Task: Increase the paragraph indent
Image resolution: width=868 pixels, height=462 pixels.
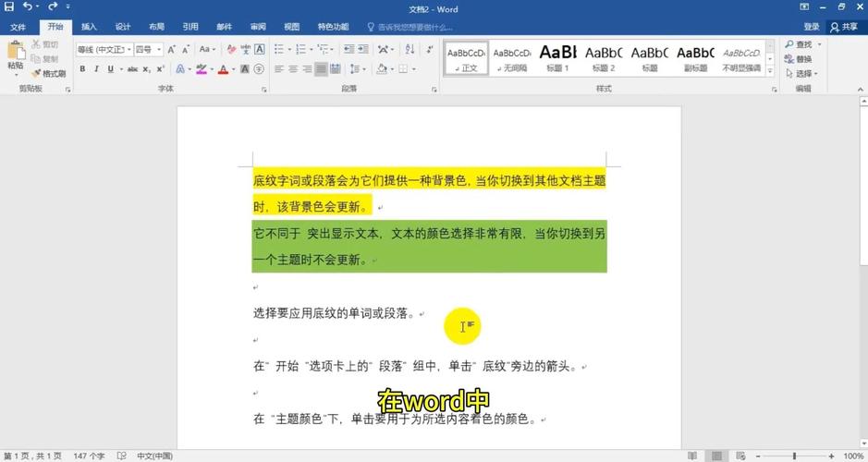Action: [x=363, y=49]
